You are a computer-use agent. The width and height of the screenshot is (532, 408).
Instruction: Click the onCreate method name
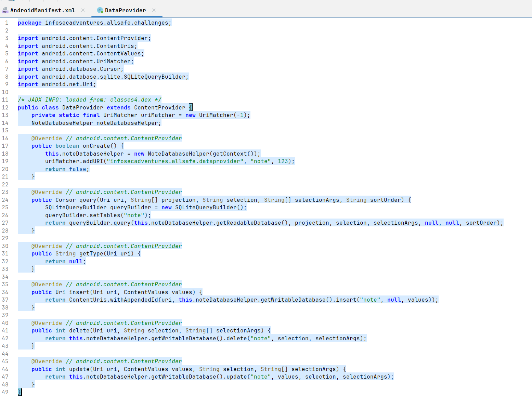(x=96, y=146)
